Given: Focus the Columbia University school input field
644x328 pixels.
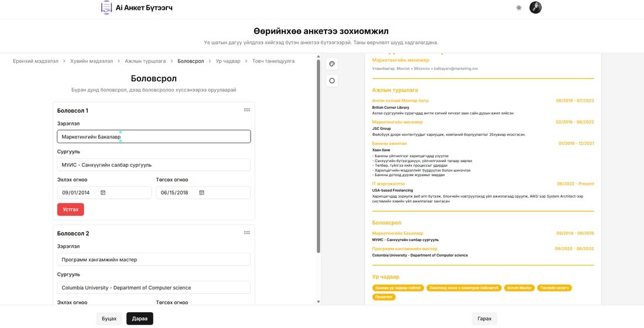Looking at the screenshot, I should (x=153, y=288).
